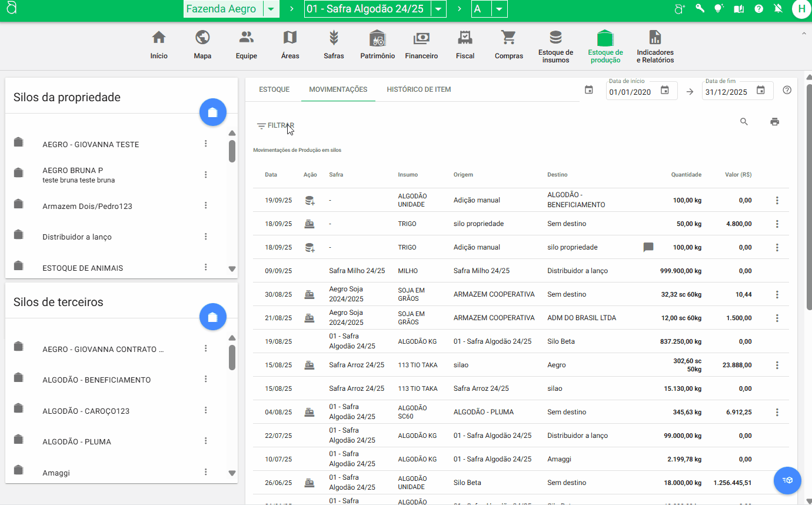Expand the Safra Algodão 24/25 selector
812x505 pixels.
point(438,9)
